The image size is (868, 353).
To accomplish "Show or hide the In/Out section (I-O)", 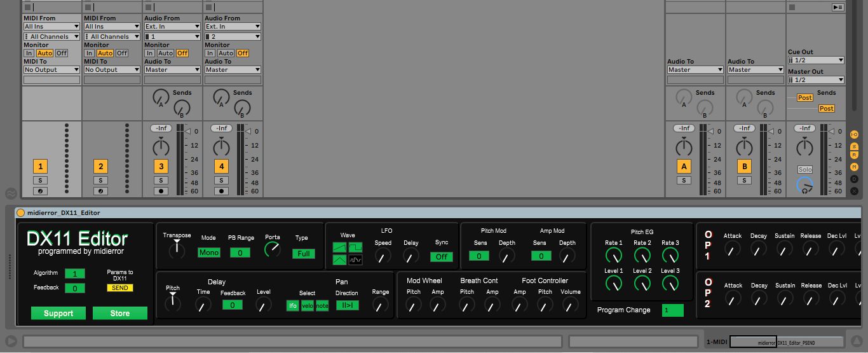I will [854, 134].
